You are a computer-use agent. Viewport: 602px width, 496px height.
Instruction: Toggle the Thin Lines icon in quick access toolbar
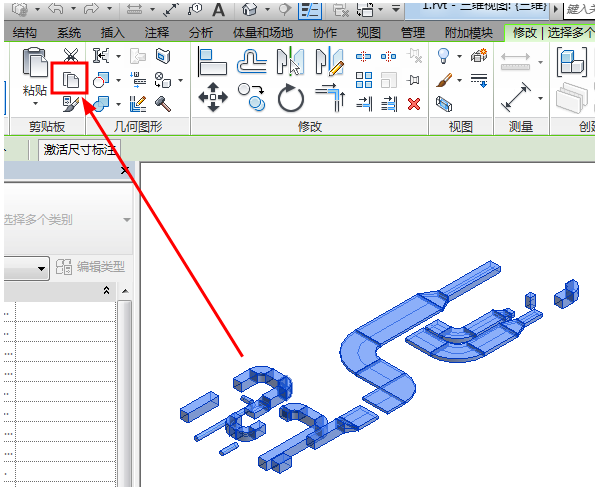(309, 10)
